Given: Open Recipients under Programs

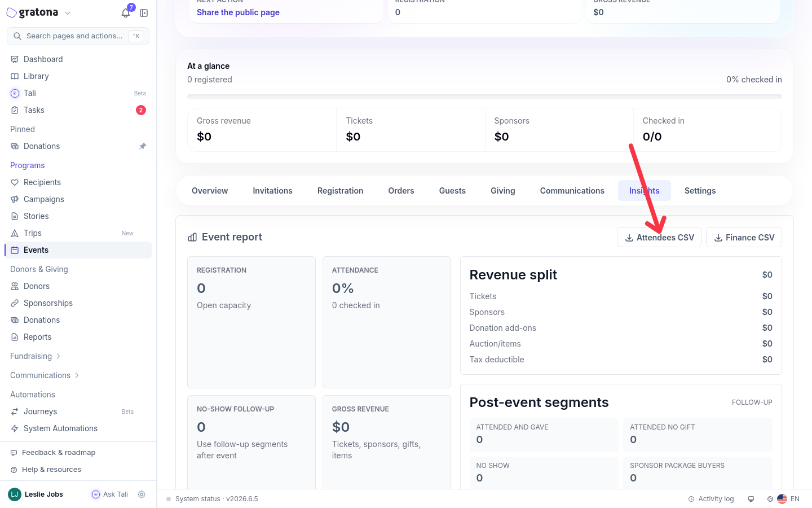Looking at the screenshot, I should pos(78,182).
